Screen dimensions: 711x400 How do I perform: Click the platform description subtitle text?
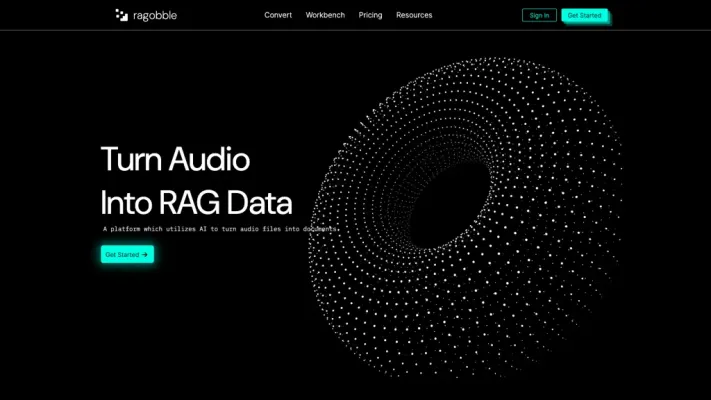click(220, 229)
